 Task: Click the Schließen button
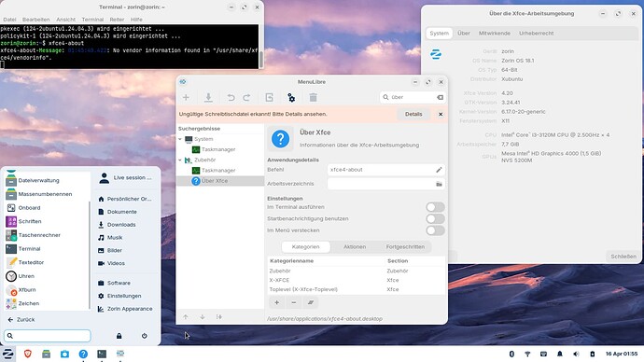coord(623,257)
